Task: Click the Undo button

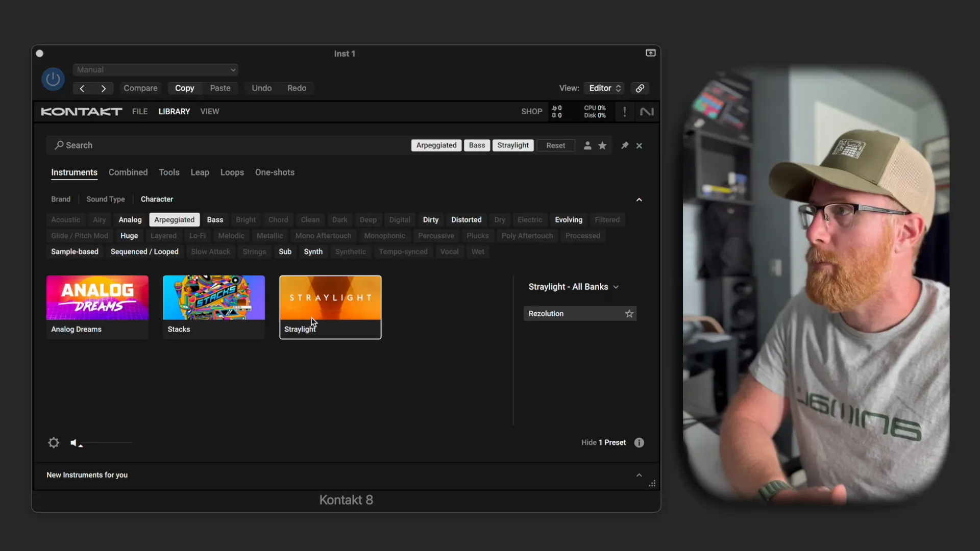Action: (262, 88)
